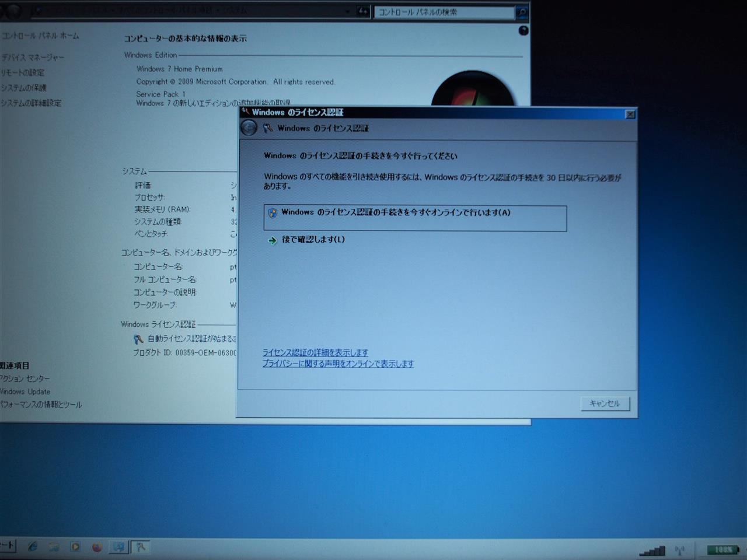The image size is (747, 560).
Task: Open ライセンス認証の詳細を表示します link
Action: [x=315, y=352]
